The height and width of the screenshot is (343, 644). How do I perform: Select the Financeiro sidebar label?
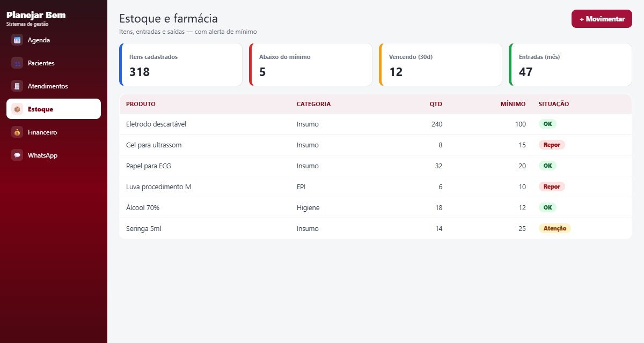[42, 132]
